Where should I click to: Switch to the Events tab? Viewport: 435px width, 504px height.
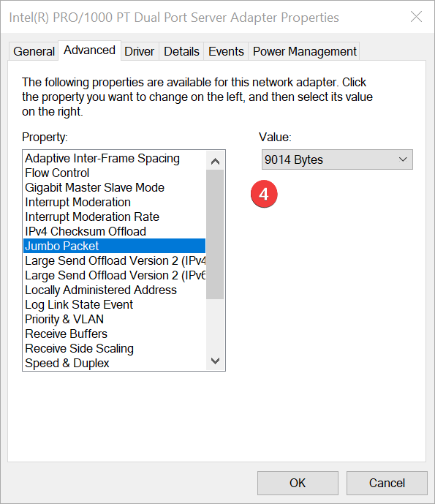click(226, 51)
